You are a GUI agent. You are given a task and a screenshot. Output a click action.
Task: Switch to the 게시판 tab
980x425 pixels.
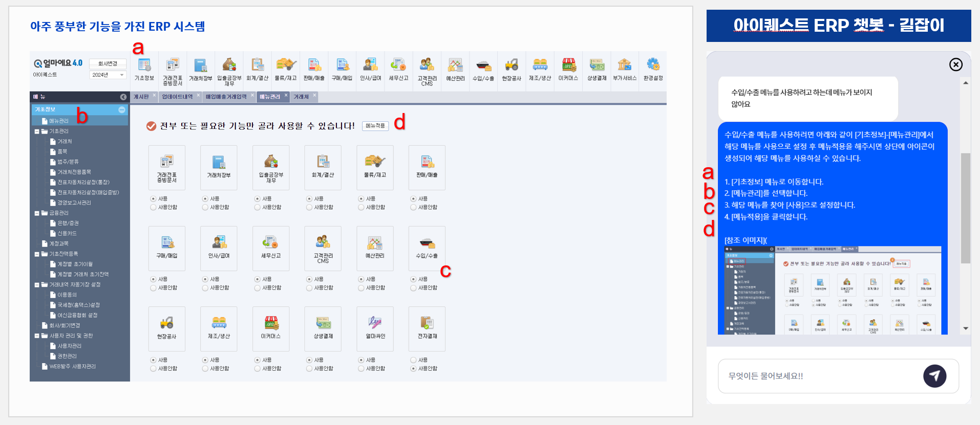[x=141, y=97]
